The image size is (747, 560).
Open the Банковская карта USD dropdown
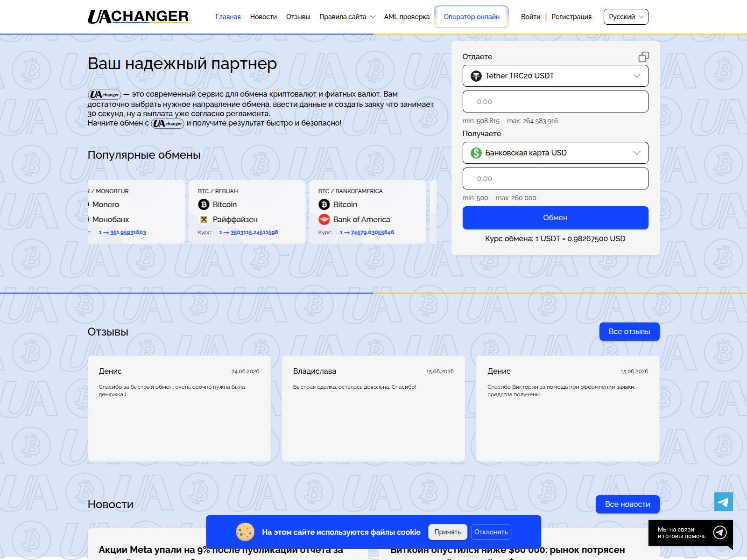point(555,153)
